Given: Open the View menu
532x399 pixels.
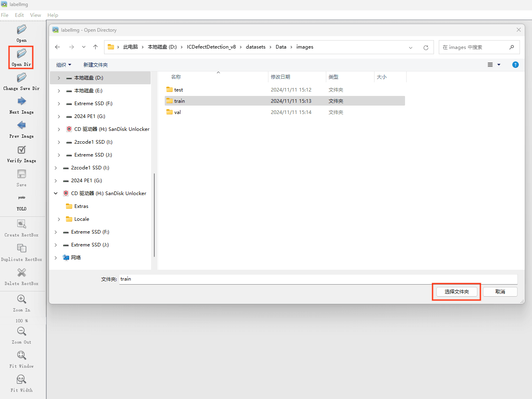Looking at the screenshot, I should 35,15.
